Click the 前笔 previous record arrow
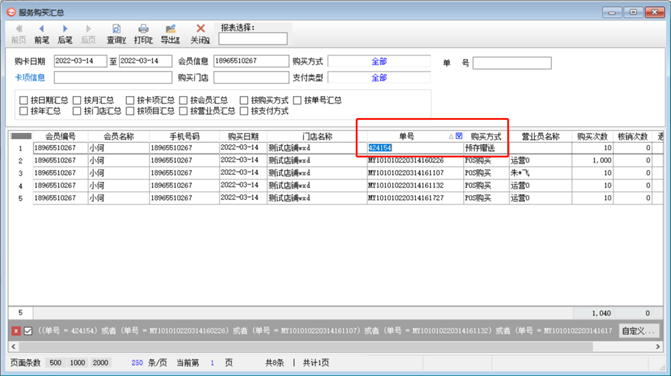Image resolution: width=671 pixels, height=376 pixels. tap(42, 34)
